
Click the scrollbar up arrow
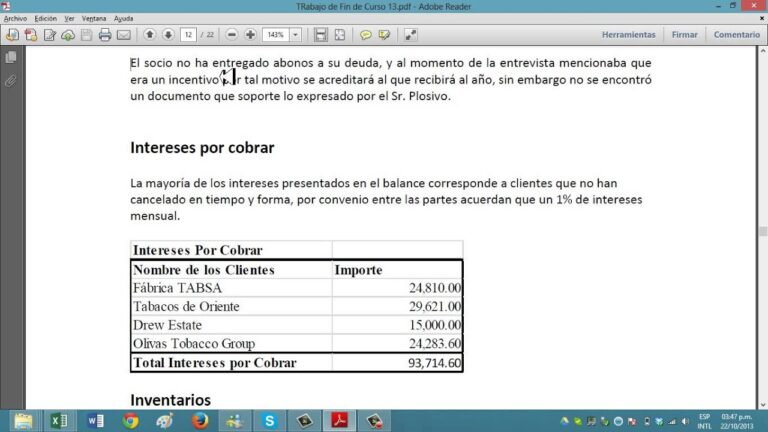pyautogui.click(x=763, y=50)
